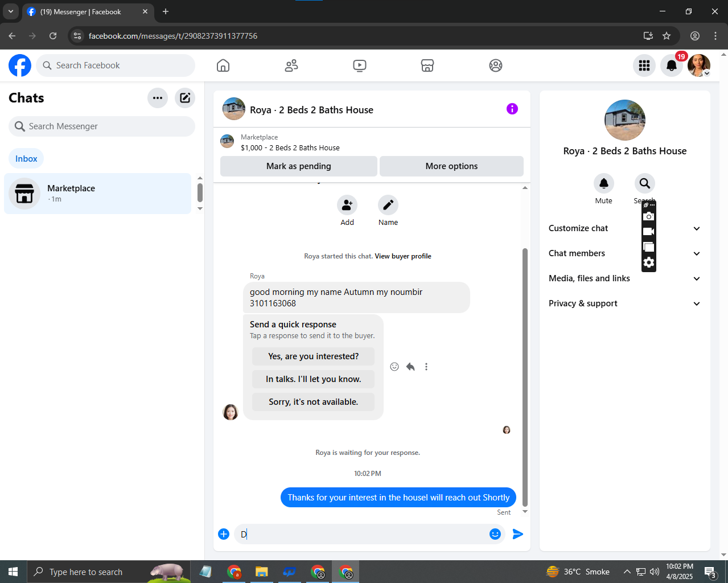Expand Customize chat section
The width and height of the screenshot is (728, 583).
click(624, 228)
